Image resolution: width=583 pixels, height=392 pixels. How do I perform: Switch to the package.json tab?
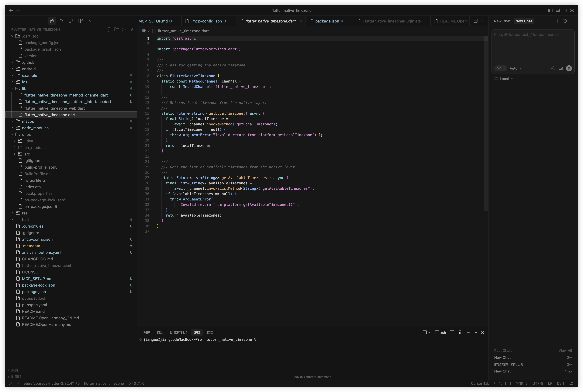(327, 21)
